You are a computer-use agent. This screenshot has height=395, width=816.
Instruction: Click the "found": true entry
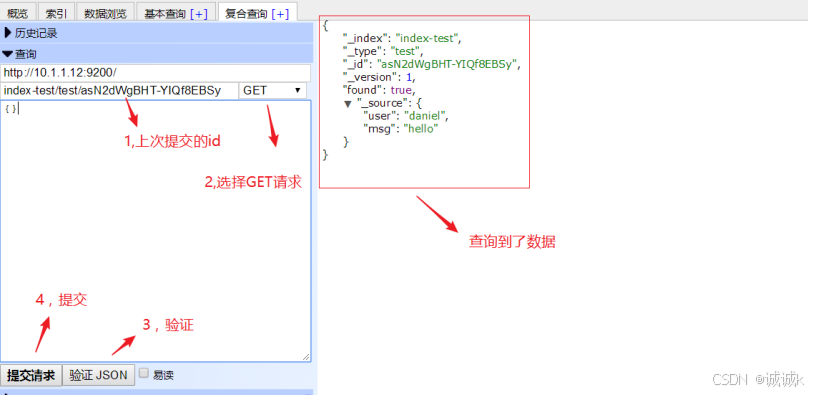[380, 90]
